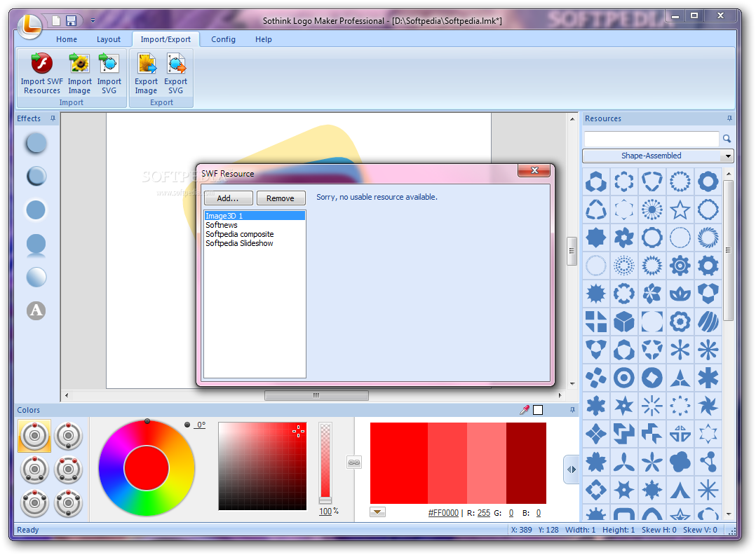Click the vertical opacity slider

[325, 463]
